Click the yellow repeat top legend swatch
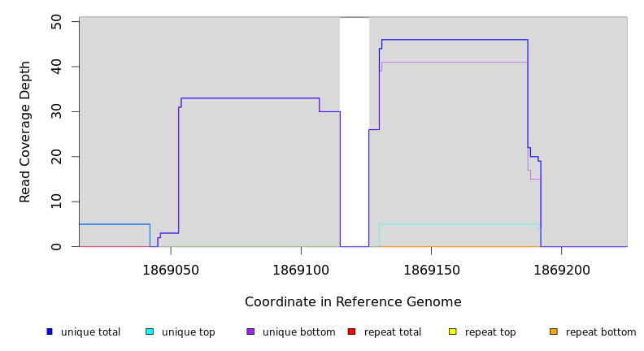This screenshot has height=351, width=644. pos(452,331)
